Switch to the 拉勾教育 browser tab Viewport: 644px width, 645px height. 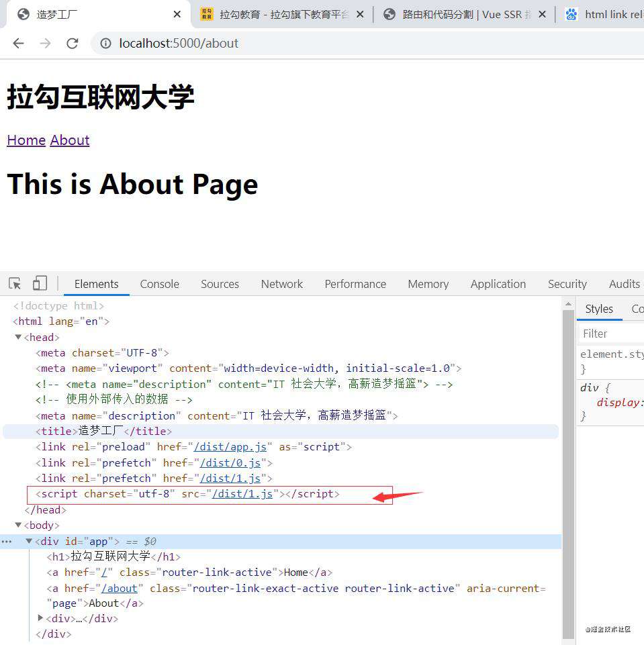[282, 14]
